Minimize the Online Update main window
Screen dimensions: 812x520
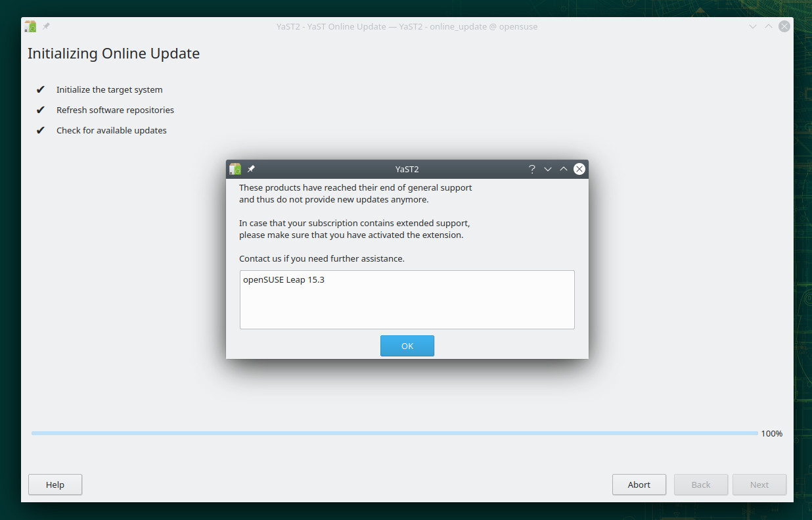click(x=753, y=26)
